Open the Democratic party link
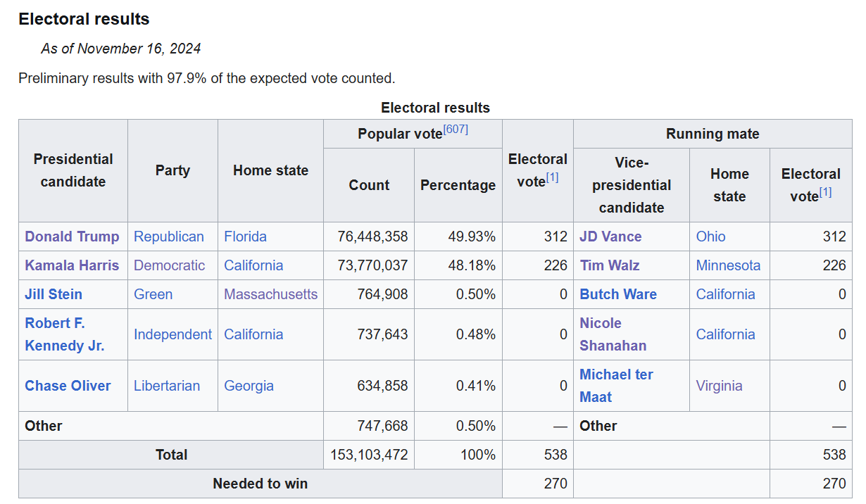 [170, 265]
